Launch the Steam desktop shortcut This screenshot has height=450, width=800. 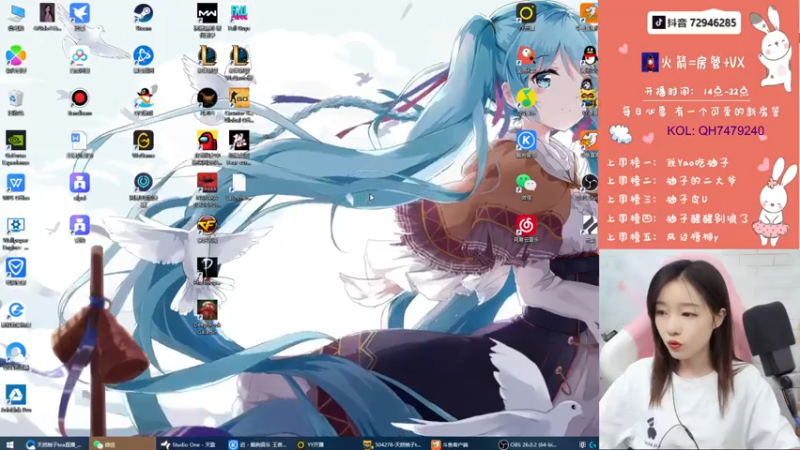(143, 14)
